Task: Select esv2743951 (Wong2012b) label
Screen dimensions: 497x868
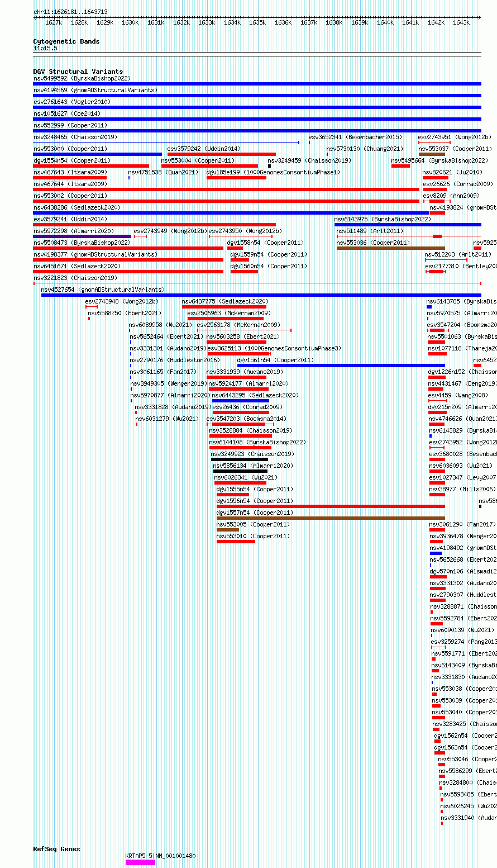Action: tap(455, 137)
